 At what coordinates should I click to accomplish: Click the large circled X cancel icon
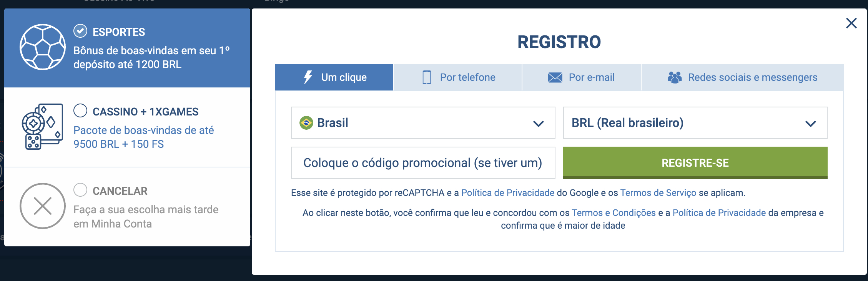(43, 206)
